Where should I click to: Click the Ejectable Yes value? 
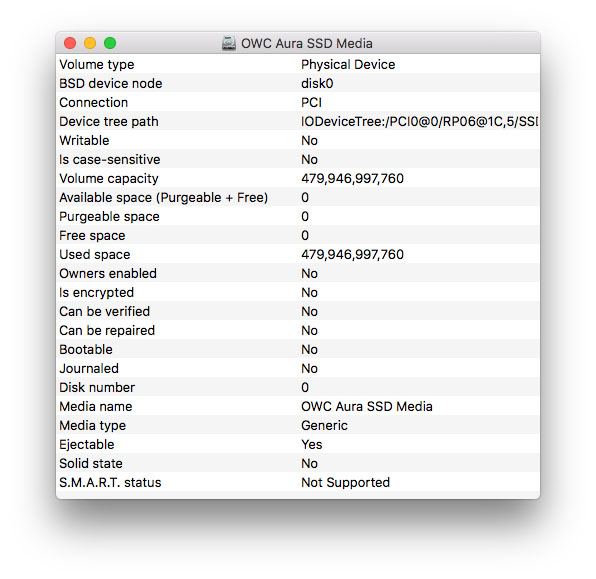pyautogui.click(x=312, y=445)
